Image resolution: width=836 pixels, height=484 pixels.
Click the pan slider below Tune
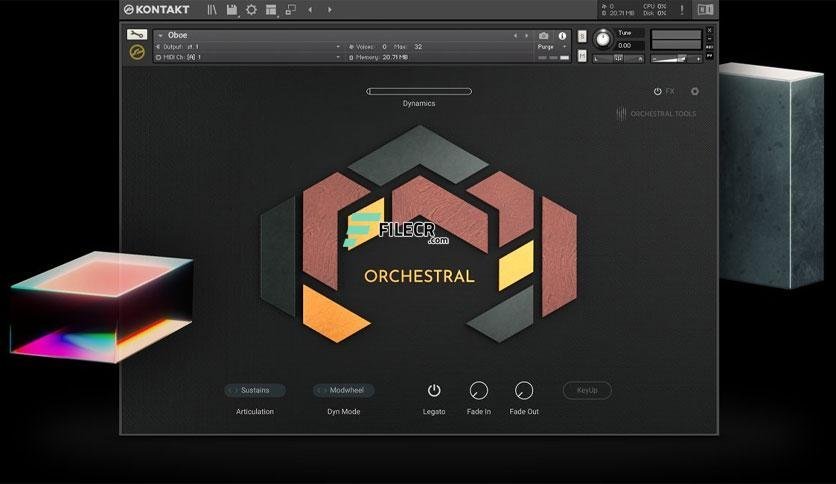pos(618,59)
